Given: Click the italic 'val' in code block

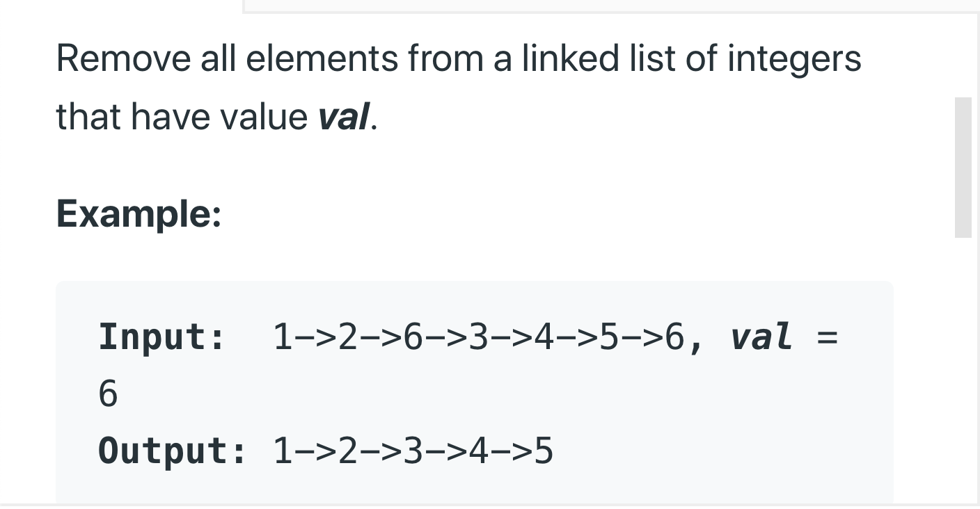Looking at the screenshot, I should [761, 337].
